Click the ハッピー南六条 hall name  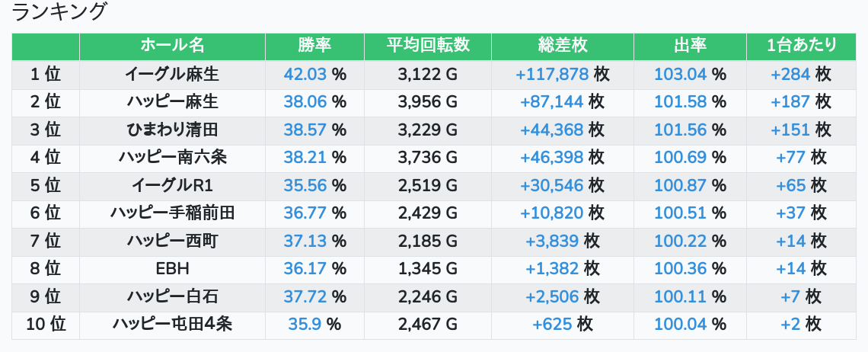172,158
